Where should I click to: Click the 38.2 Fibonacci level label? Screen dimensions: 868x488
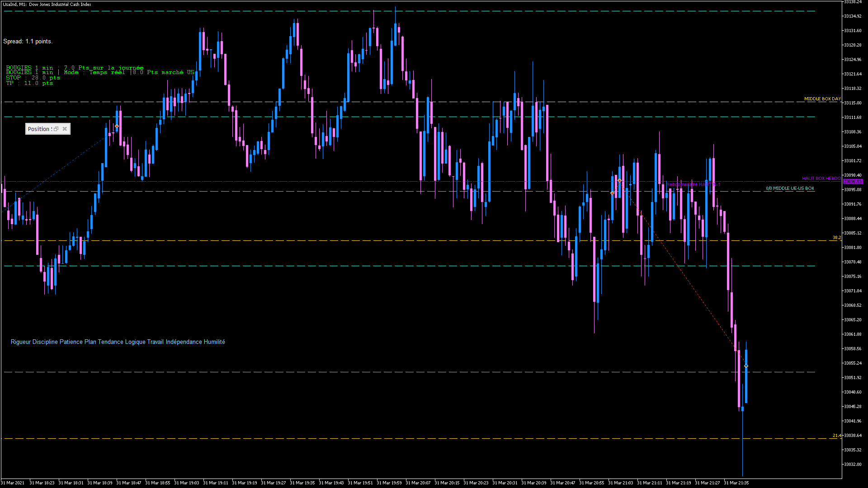[836, 238]
